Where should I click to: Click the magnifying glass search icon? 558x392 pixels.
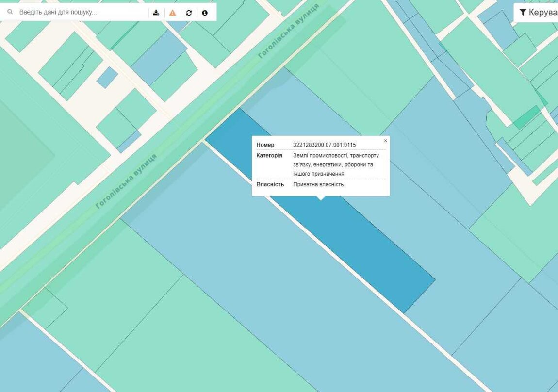pos(10,12)
